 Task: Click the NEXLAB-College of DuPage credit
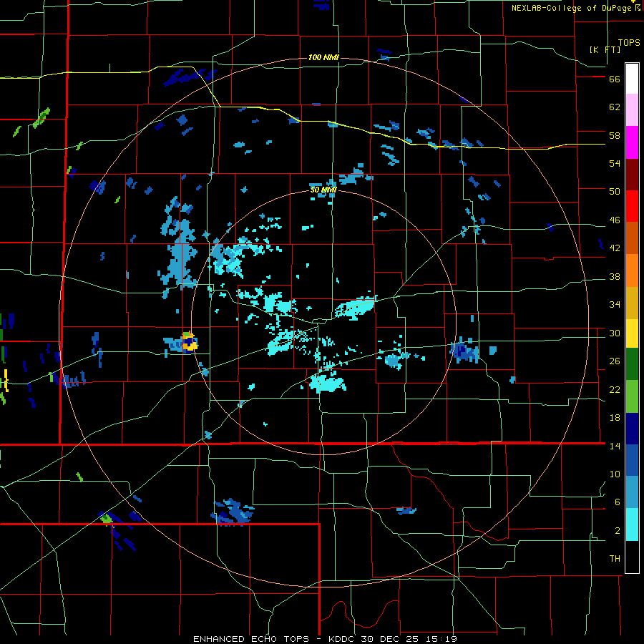tap(574, 8)
